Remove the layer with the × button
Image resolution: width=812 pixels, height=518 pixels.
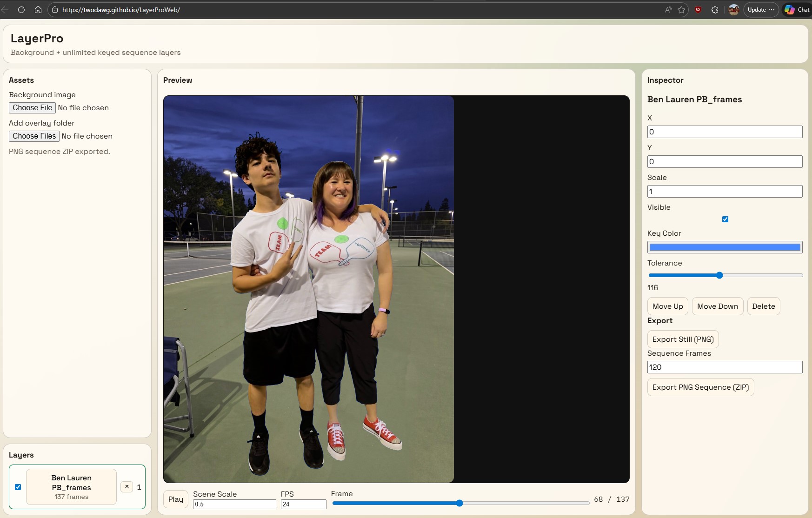(x=126, y=486)
